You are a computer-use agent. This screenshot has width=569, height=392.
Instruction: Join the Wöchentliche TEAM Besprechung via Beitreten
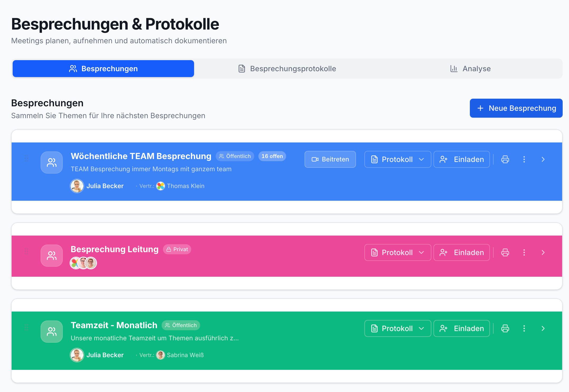(330, 159)
